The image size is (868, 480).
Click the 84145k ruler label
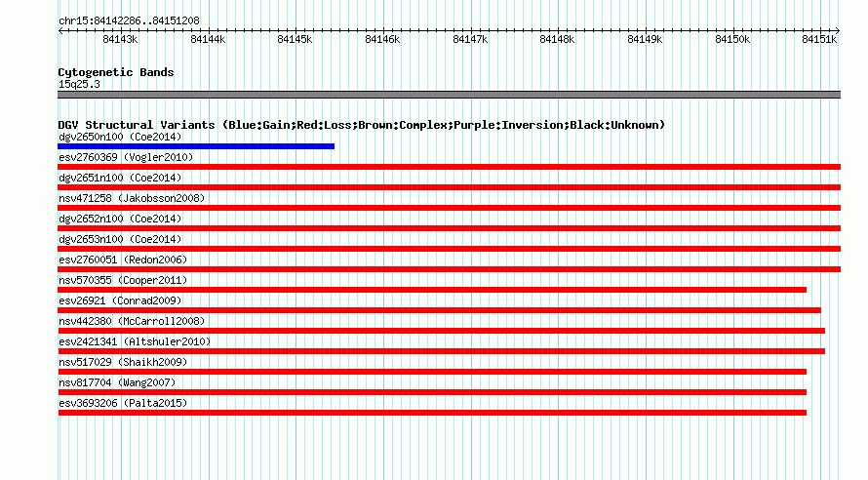295,39
